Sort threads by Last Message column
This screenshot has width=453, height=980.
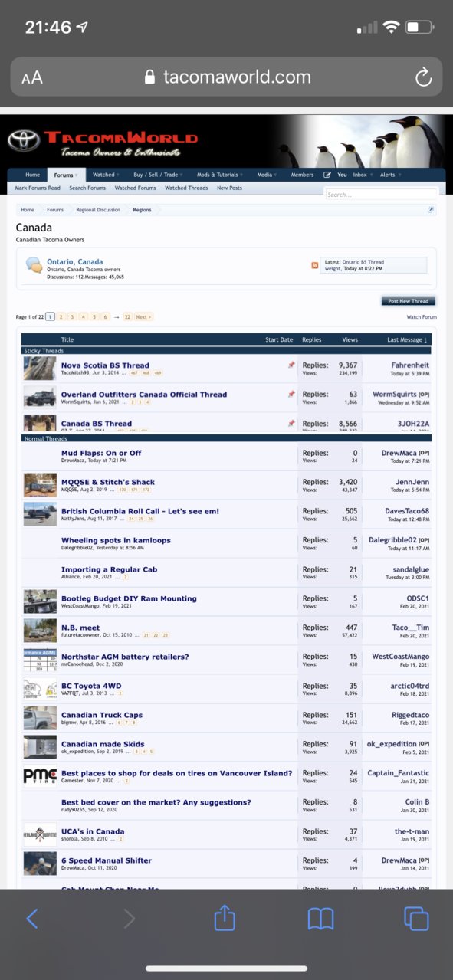point(407,339)
